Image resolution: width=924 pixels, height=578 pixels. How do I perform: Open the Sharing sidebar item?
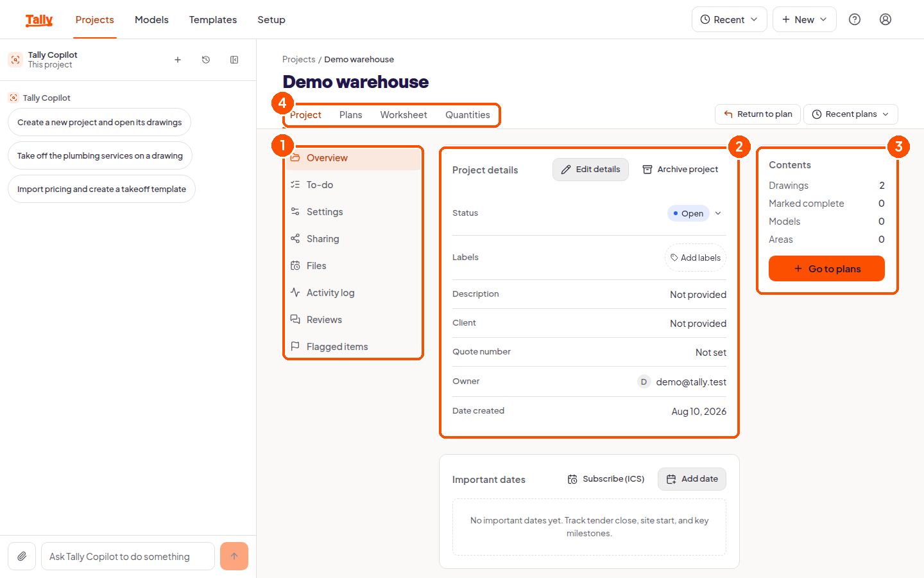(x=353, y=239)
